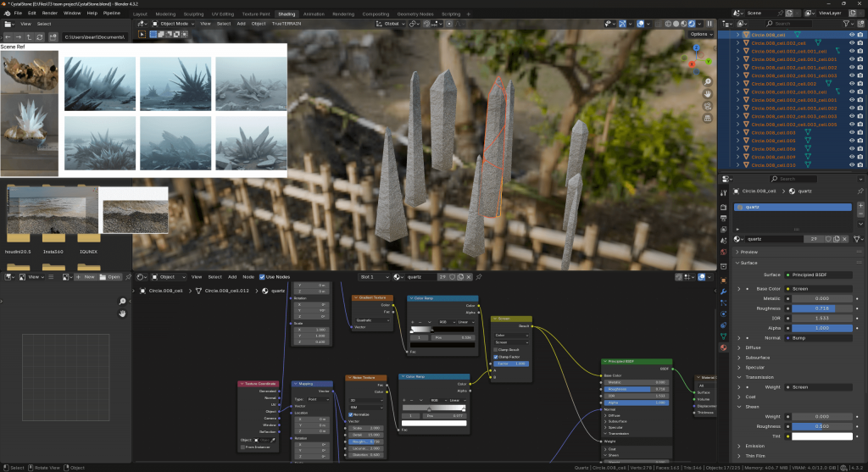Image resolution: width=868 pixels, height=472 pixels.
Task: Open the Render menu
Action: click(50, 14)
